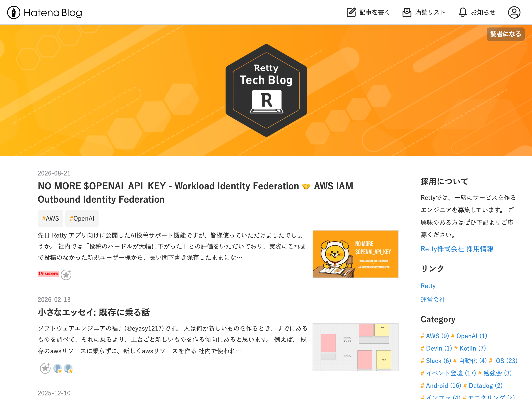This screenshot has width=532, height=399.
Task: Click the notifications bell icon
Action: point(462,12)
